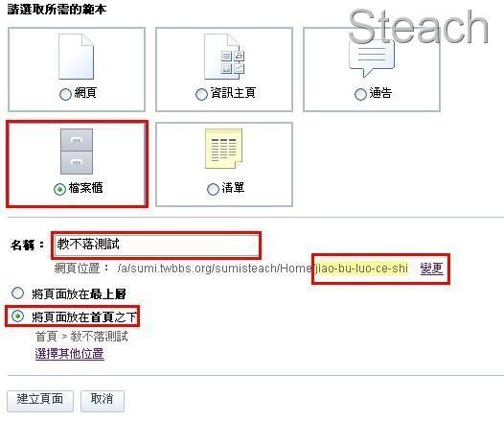The height and width of the screenshot is (445, 504).
Task: Click the file cabinet template icon
Action: [x=77, y=152]
